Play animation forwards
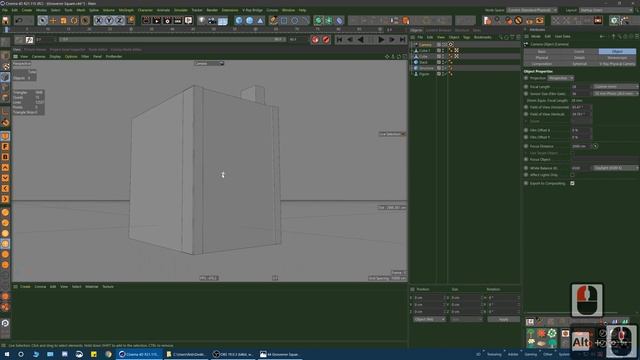 pyautogui.click(x=381, y=40)
